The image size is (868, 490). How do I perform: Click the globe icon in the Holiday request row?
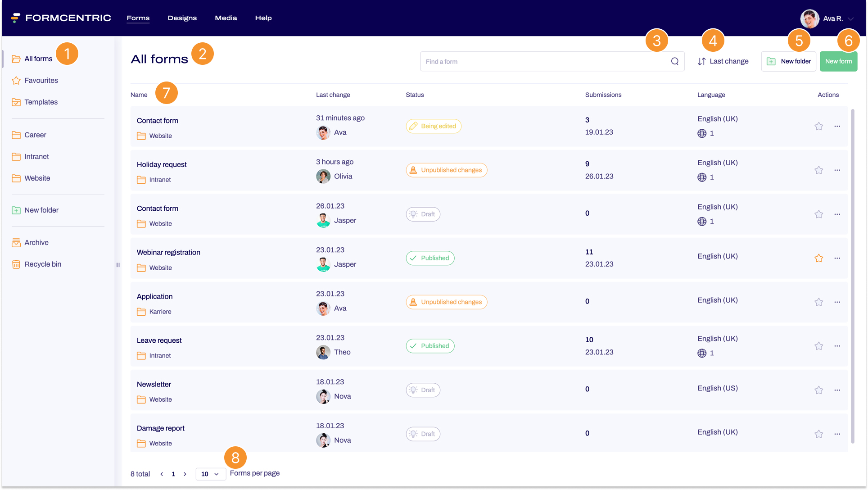[x=701, y=177]
